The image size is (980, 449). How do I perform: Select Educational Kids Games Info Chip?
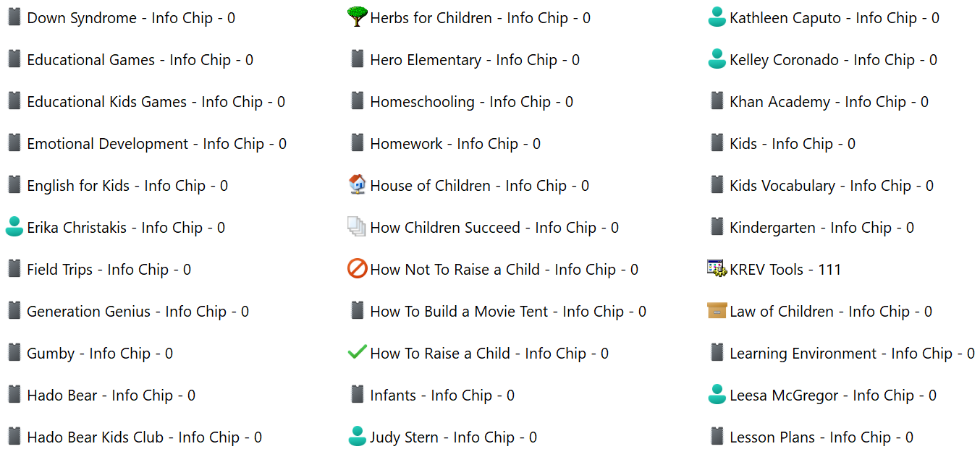(x=156, y=102)
